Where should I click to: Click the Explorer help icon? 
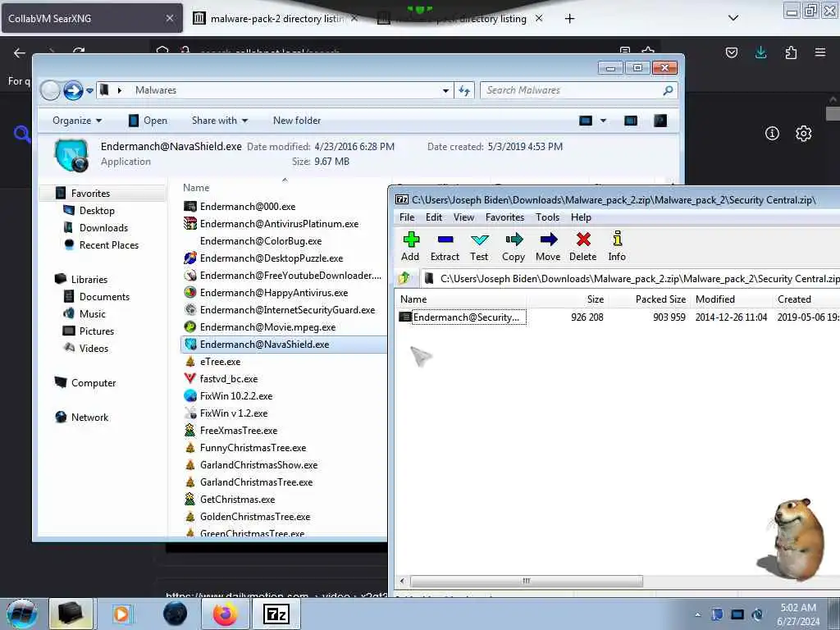[660, 121]
